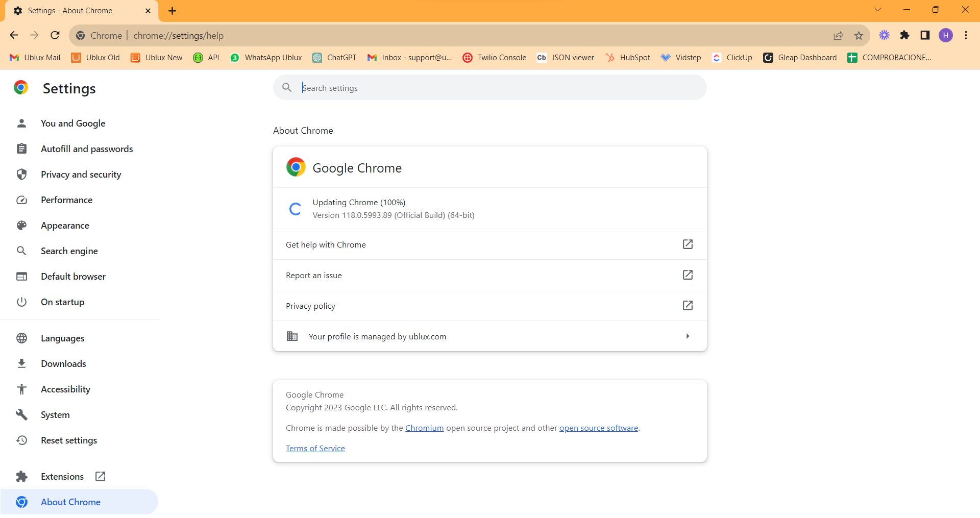Select About Chrome in sidebar

(x=79, y=502)
